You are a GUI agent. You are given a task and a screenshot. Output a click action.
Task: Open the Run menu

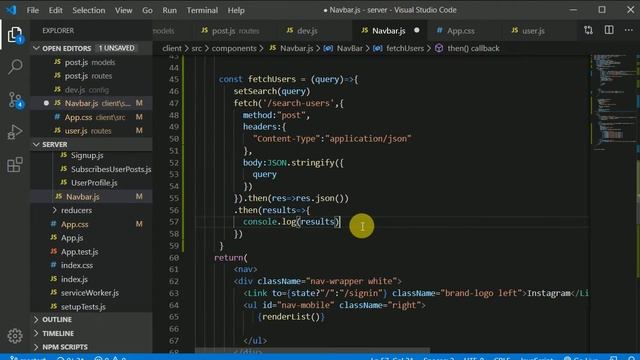pyautogui.click(x=169, y=10)
